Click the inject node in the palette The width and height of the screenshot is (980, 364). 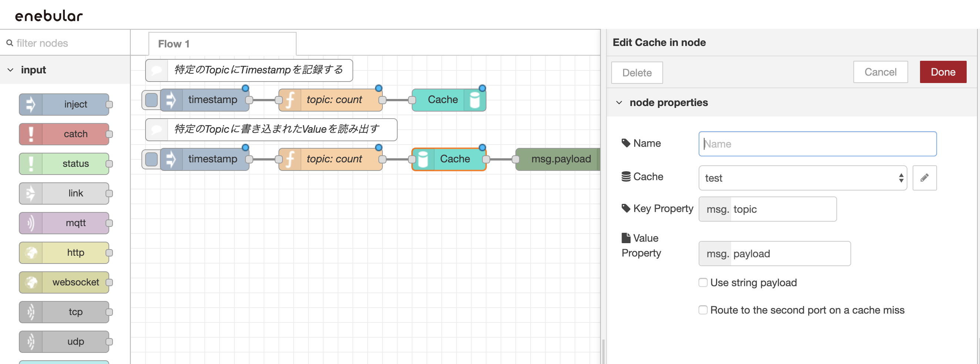coord(64,104)
